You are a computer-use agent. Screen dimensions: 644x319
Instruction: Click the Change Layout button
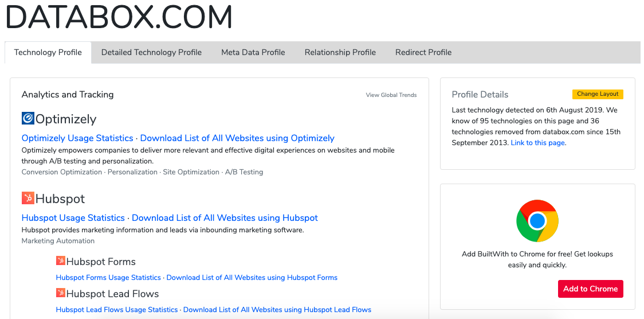pos(598,94)
